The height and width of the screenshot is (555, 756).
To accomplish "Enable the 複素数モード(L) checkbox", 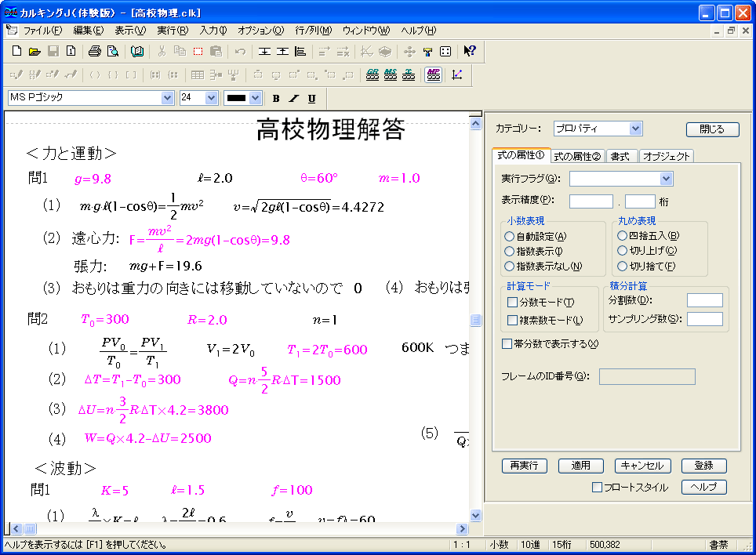I will (x=513, y=320).
